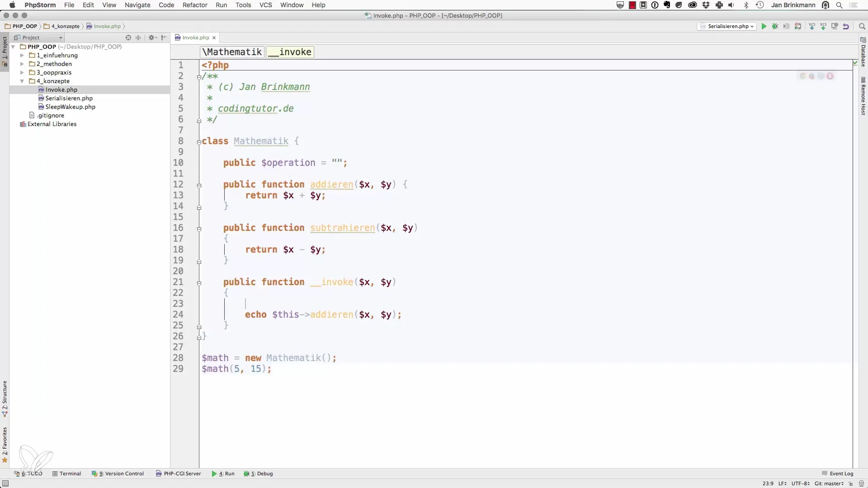Open the Serialisieren.php run configuration dropdown
The image size is (868, 488).
[727, 26]
